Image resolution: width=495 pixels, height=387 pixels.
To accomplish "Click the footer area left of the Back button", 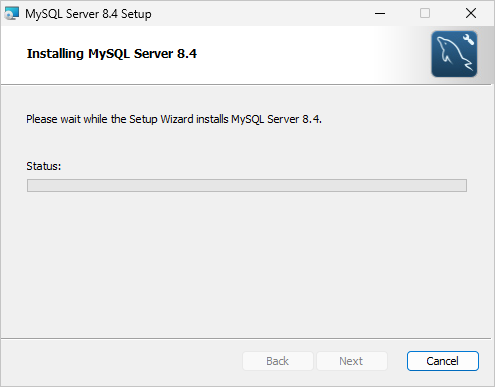I will click(122, 361).
